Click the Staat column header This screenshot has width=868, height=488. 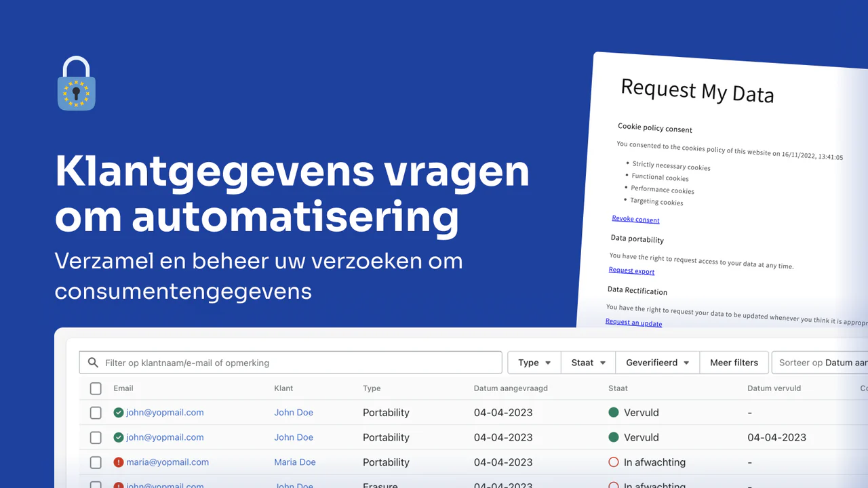tap(618, 388)
